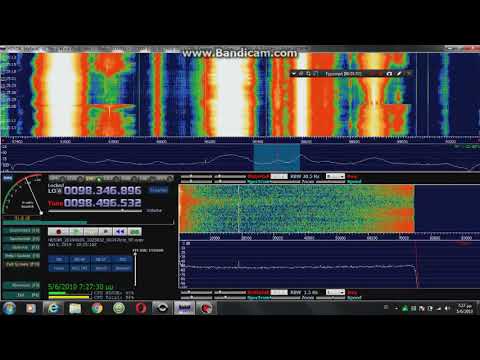Toggle the AFC button

pos(122,260)
